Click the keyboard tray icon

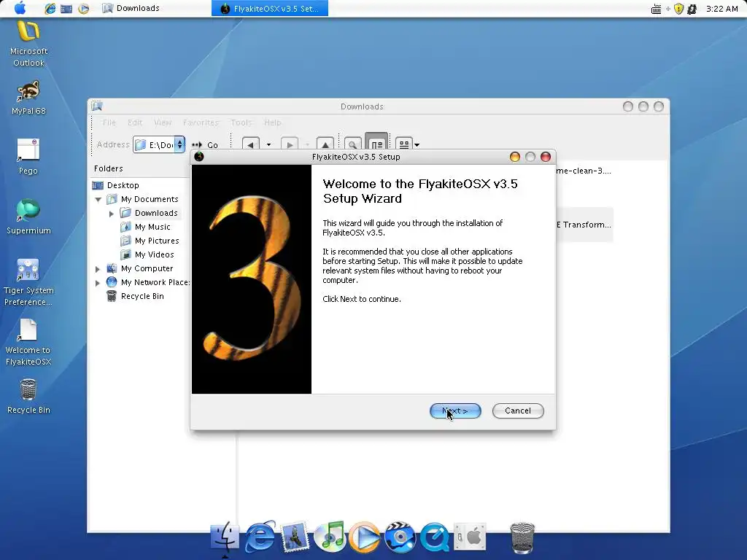pos(656,9)
